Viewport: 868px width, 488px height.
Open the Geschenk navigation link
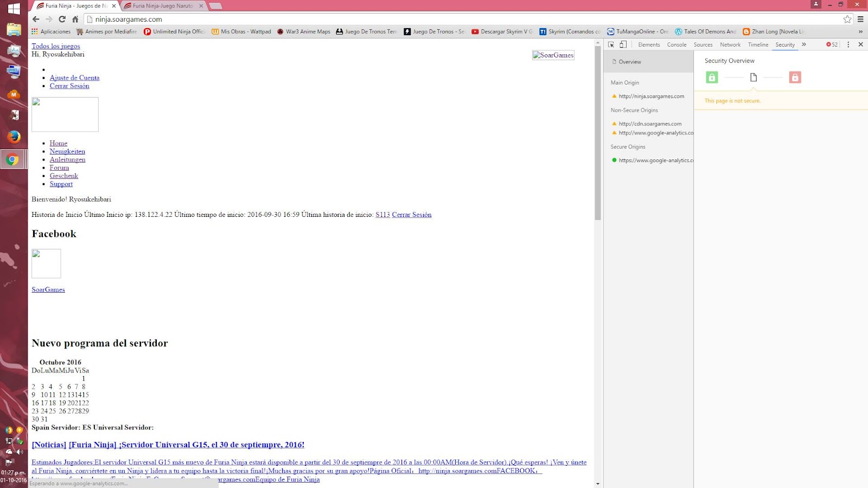coord(64,176)
